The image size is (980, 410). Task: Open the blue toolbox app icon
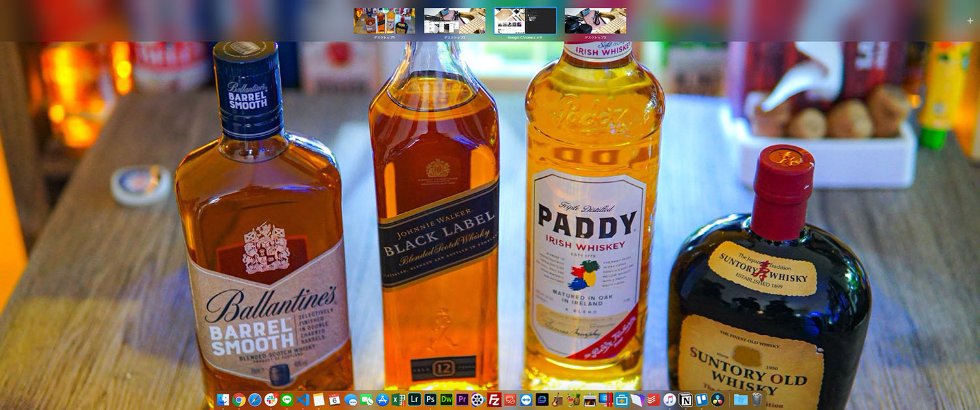point(622,400)
